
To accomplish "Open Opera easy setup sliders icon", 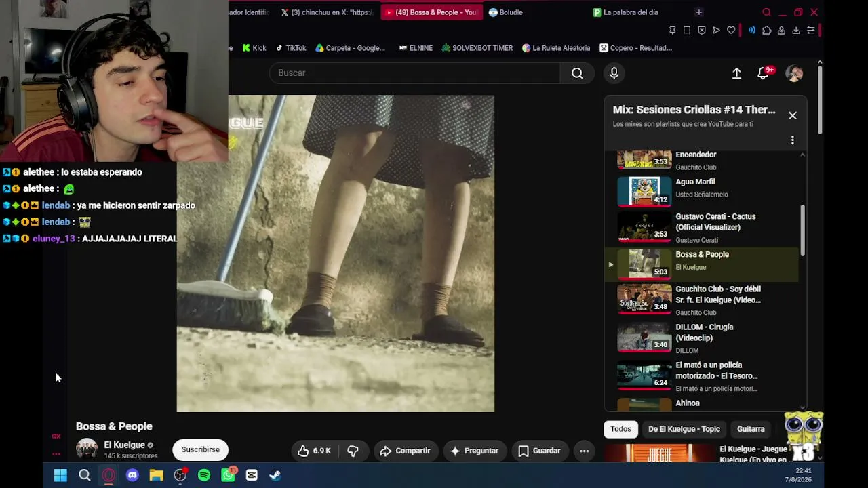I will tap(810, 30).
